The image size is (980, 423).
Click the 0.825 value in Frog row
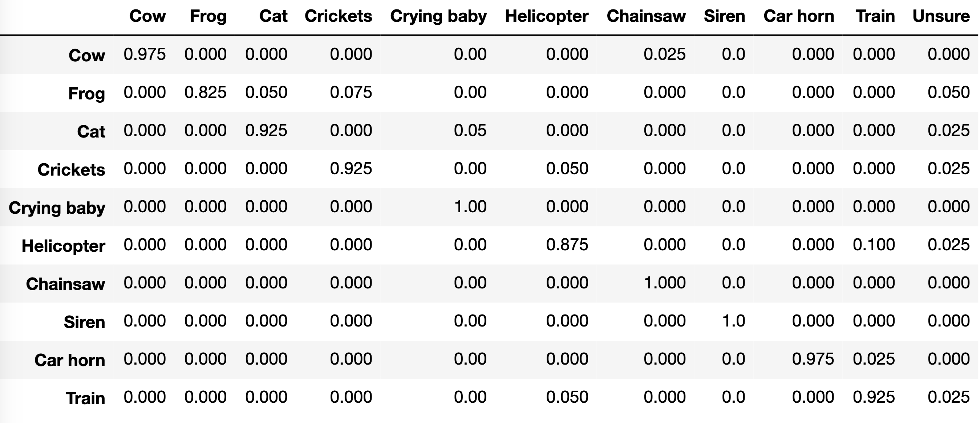coord(206,93)
